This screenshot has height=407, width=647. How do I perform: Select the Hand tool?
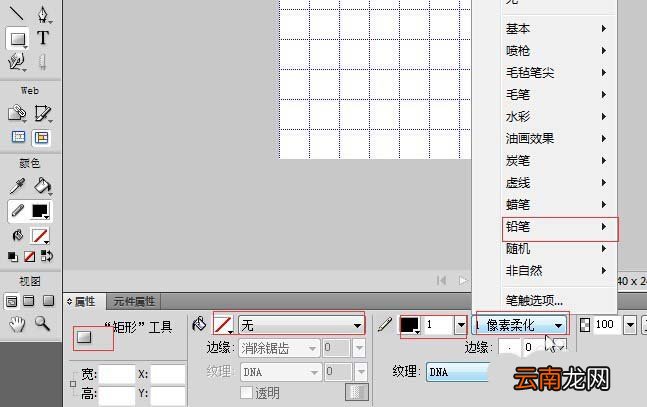(17, 324)
